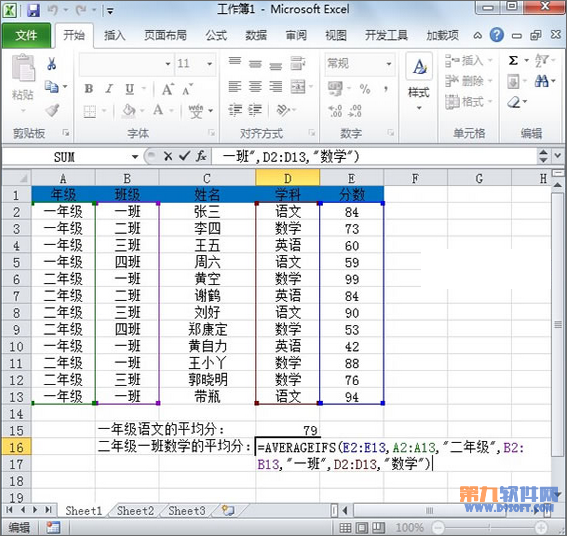The height and width of the screenshot is (536, 567).
Task: Click the Format Painter brush icon
Action: tap(52, 110)
